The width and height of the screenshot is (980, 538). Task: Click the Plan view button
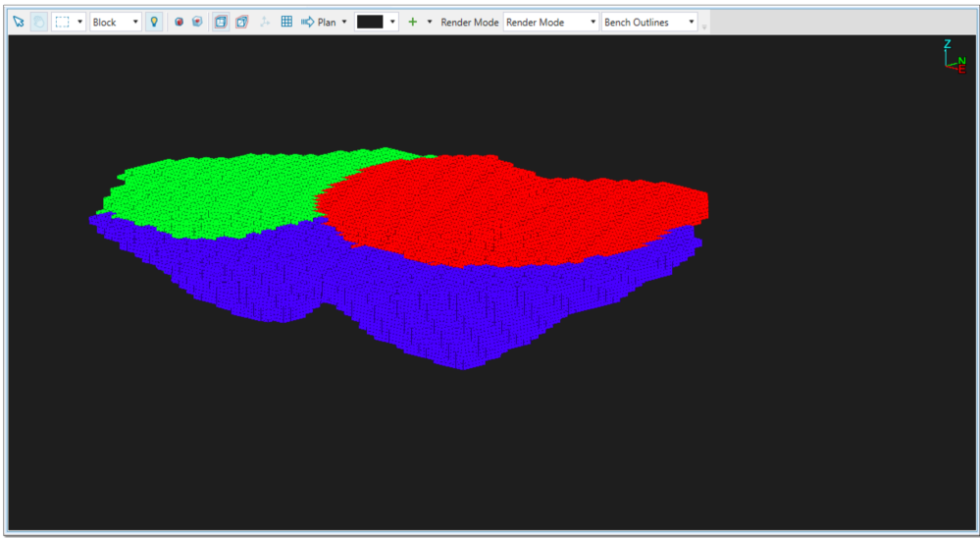[319, 22]
